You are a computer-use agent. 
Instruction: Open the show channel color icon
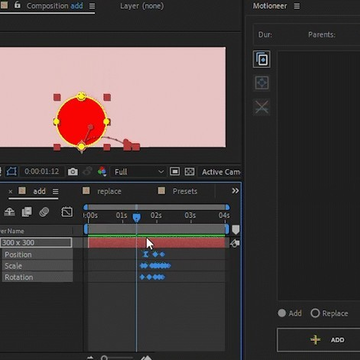(102, 172)
